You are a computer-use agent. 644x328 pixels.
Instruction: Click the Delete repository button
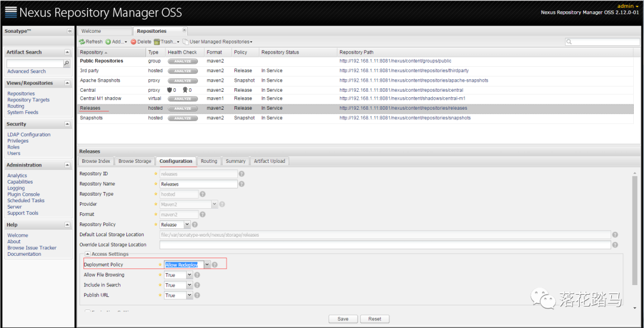click(x=141, y=42)
